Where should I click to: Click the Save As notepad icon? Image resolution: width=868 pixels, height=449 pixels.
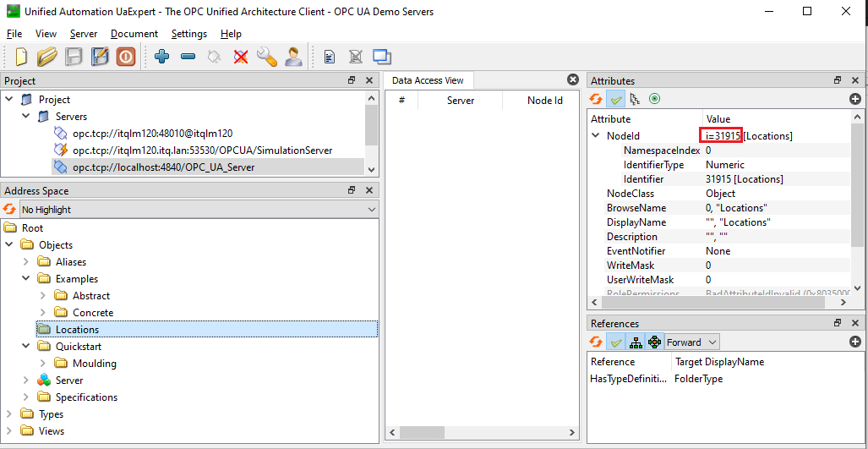point(101,57)
